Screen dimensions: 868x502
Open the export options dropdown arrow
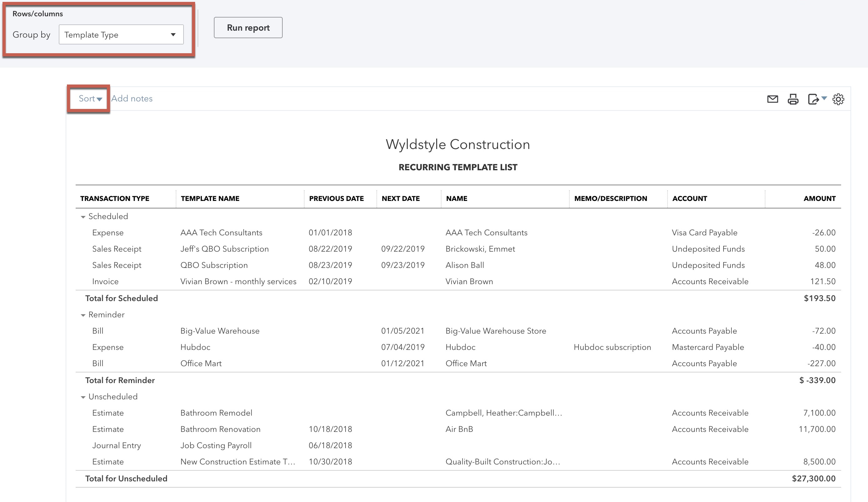(x=824, y=98)
